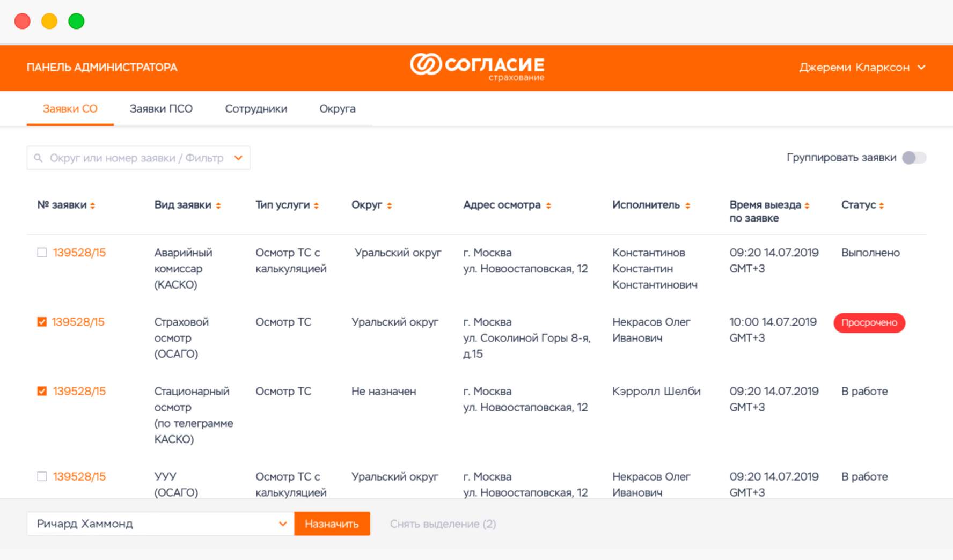Viewport: 953px width, 560px height.
Task: Check the box for Аварийный комиссар request
Action: click(x=42, y=252)
